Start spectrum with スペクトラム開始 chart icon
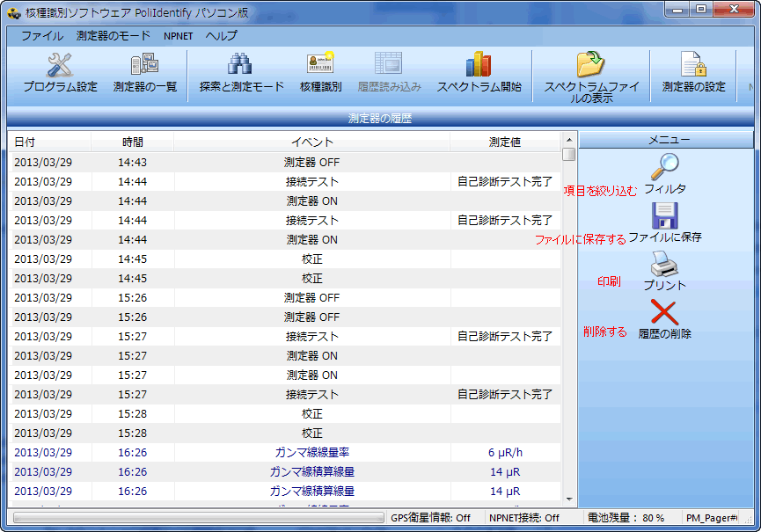Screen dimensions: 761x532 click(479, 64)
